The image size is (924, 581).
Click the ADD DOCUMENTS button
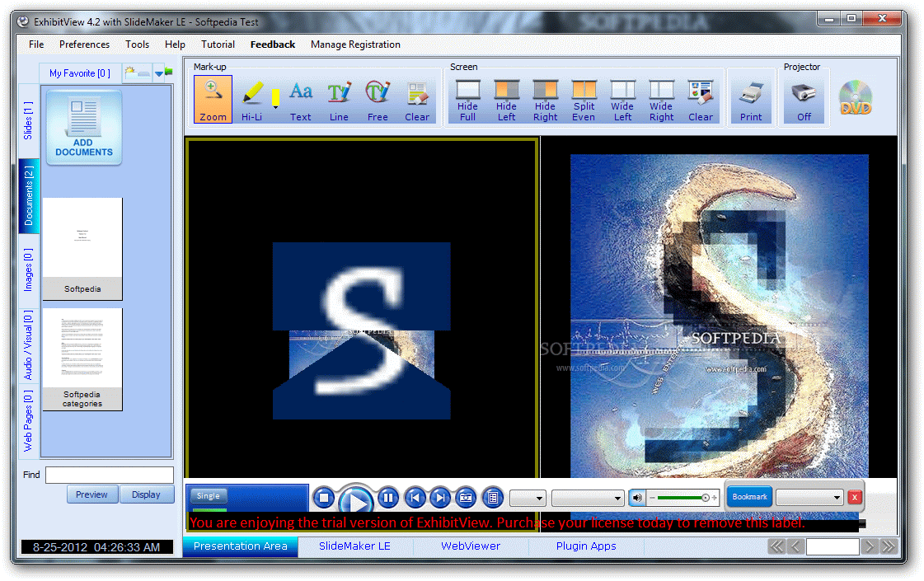pyautogui.click(x=84, y=127)
